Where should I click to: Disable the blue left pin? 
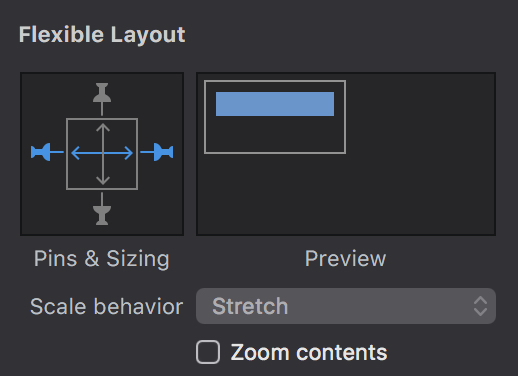(47, 152)
